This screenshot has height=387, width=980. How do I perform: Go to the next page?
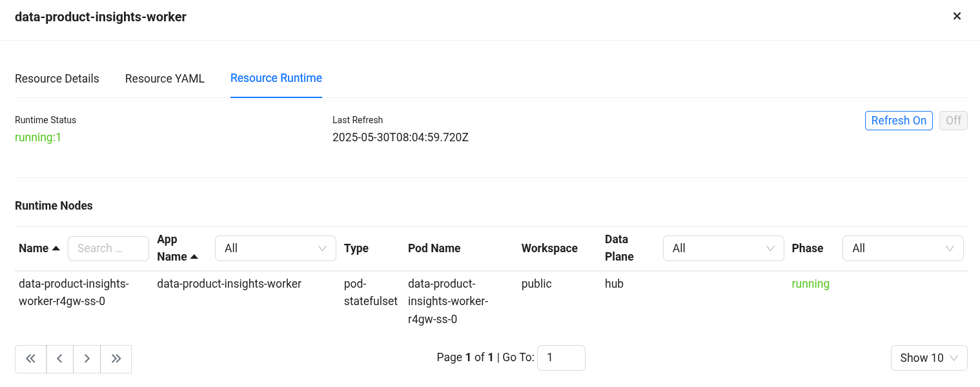point(87,359)
